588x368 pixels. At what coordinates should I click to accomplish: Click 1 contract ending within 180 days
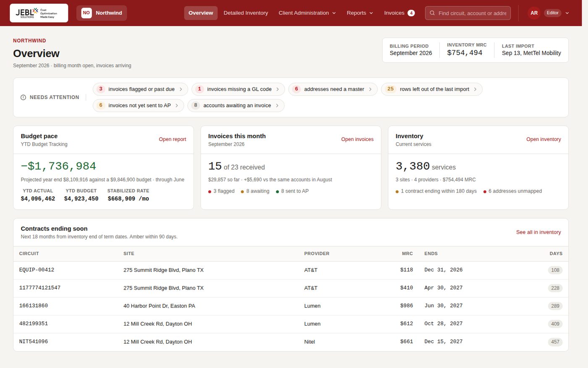coord(436,191)
